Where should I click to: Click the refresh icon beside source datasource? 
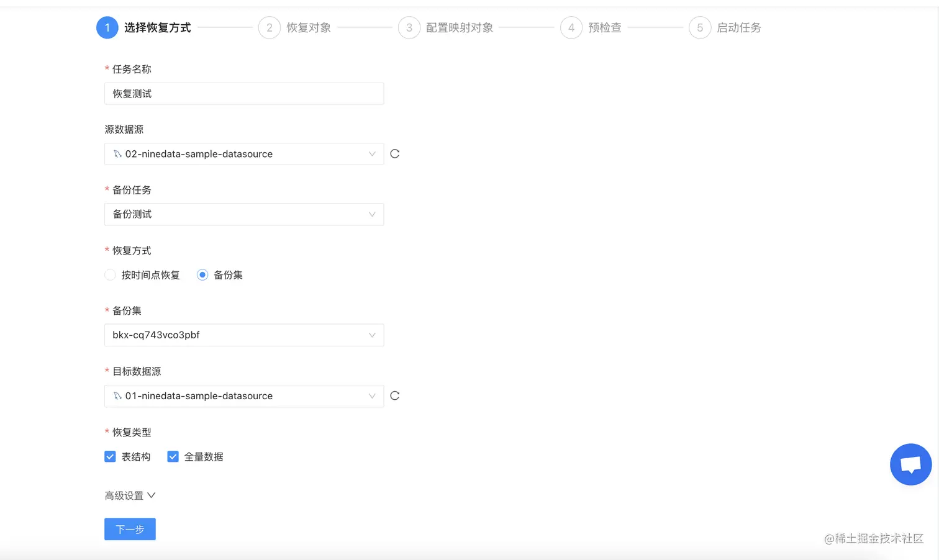click(395, 153)
